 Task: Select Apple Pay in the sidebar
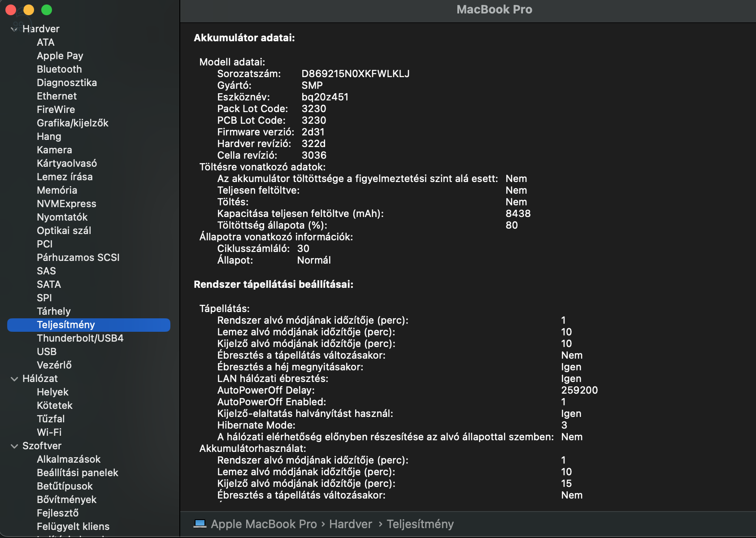click(x=60, y=56)
